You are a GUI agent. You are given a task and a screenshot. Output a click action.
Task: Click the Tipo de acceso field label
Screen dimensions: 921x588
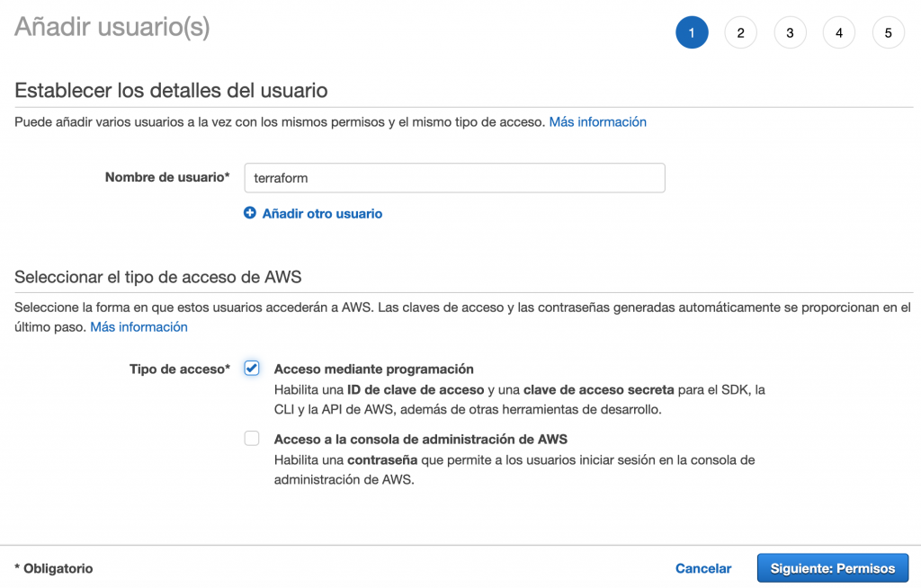[180, 369]
